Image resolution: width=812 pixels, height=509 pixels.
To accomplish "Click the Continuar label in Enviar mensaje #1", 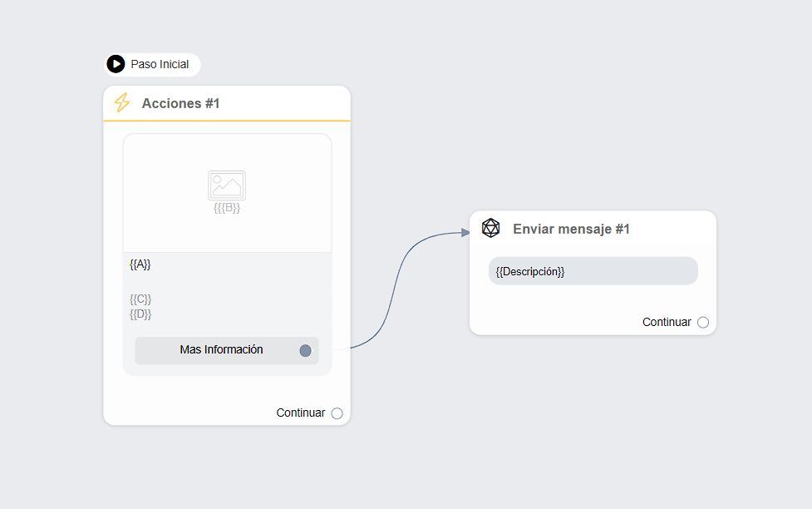I will [667, 322].
